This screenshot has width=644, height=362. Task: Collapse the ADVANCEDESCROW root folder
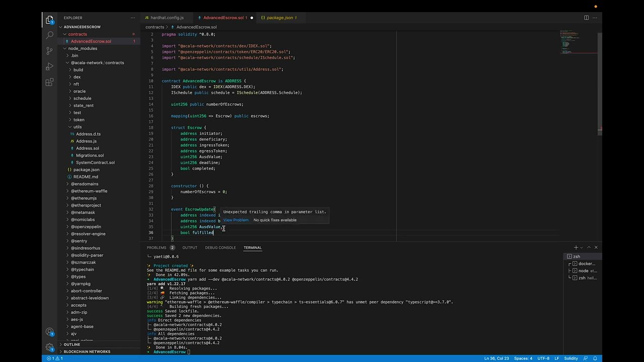coord(82,27)
